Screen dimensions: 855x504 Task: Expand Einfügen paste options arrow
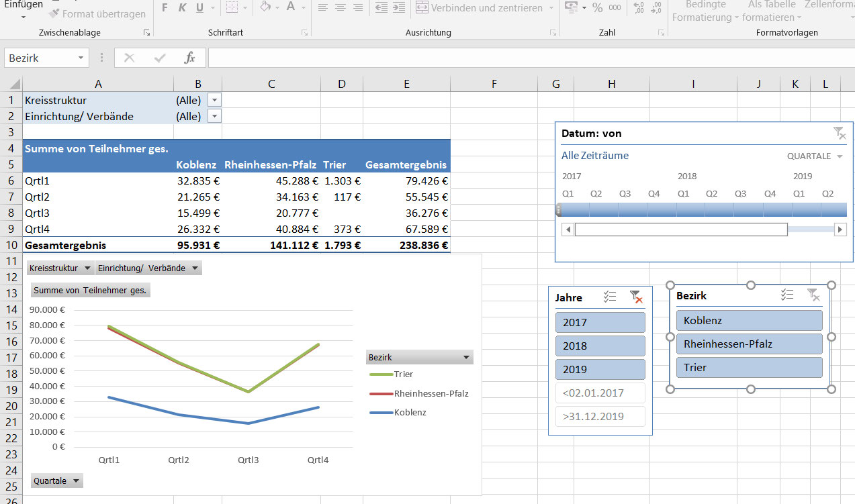click(22, 17)
